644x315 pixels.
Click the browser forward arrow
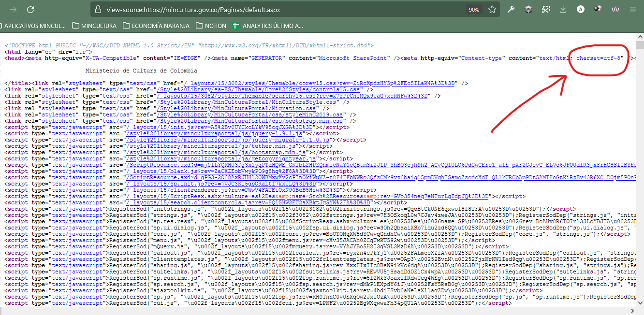tap(13, 9)
